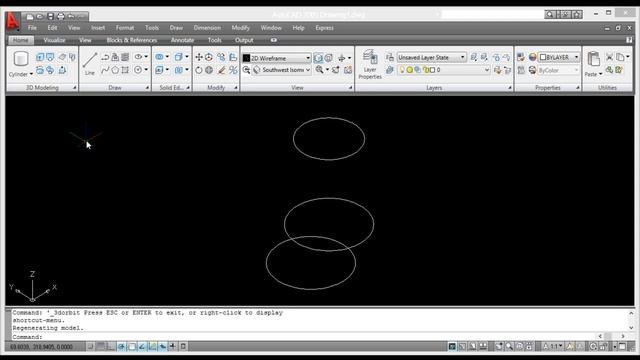Image resolution: width=640 pixels, height=360 pixels.
Task: Open Layer Properties manager button
Action: (x=370, y=64)
